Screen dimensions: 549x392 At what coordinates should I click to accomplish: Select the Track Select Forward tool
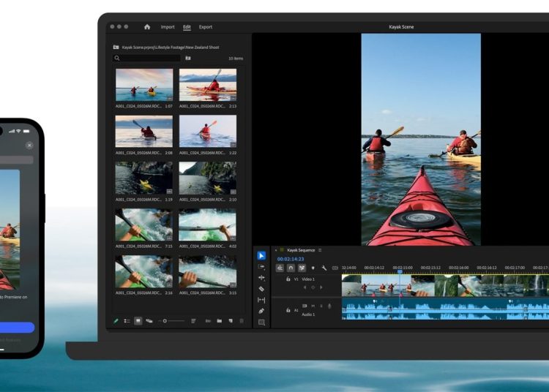261,267
